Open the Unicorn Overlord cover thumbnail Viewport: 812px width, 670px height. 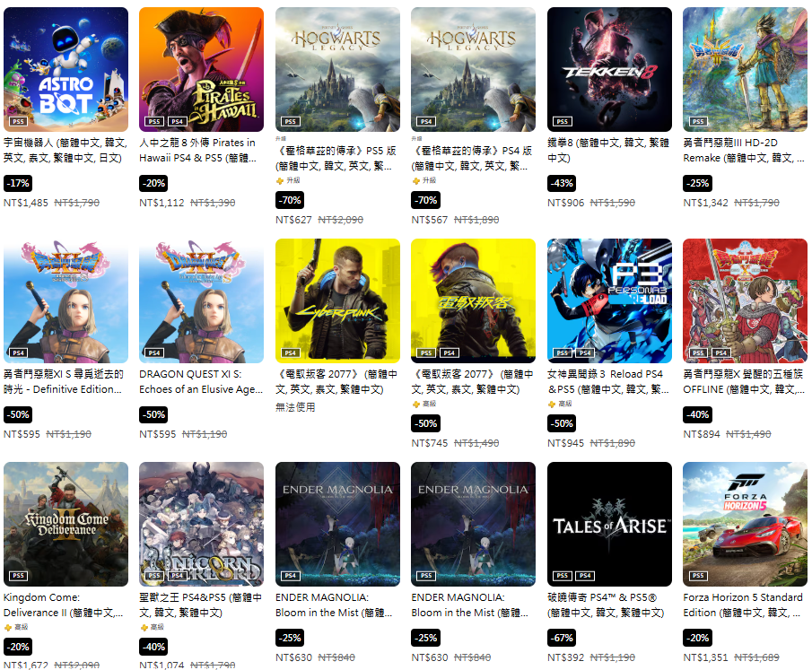pos(202,524)
